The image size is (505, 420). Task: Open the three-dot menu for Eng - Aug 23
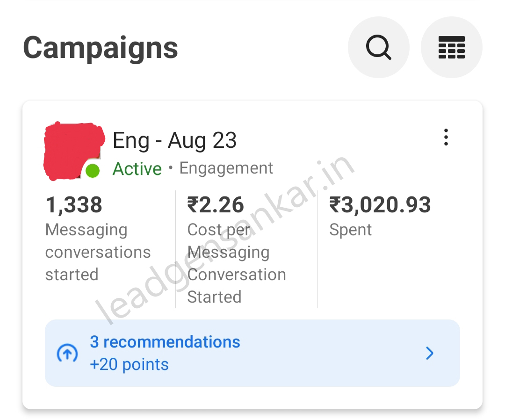coord(446,138)
